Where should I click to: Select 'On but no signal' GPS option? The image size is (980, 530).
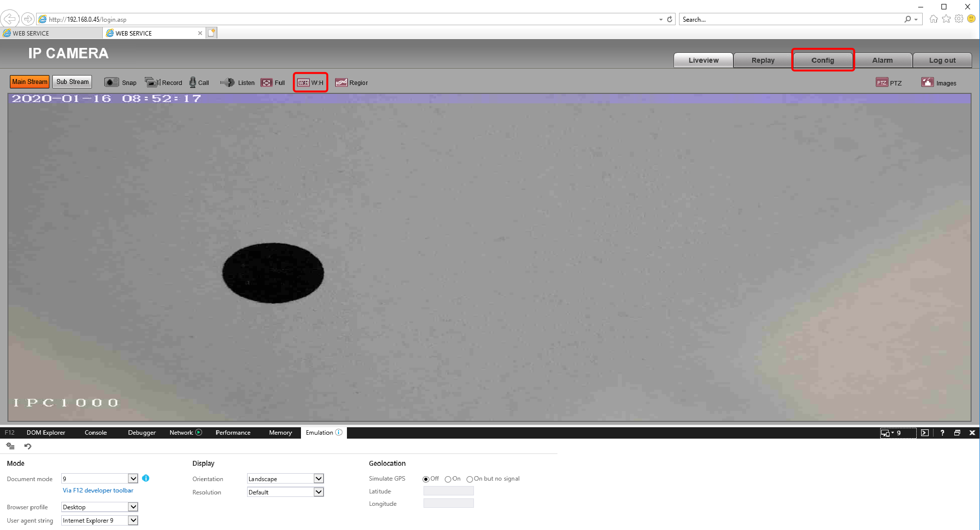469,479
